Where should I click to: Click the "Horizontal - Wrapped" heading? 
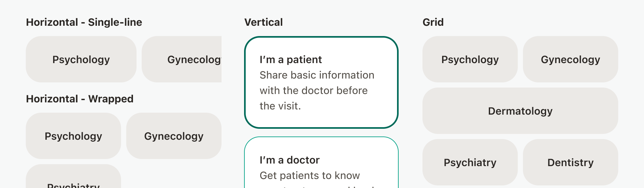pos(80,99)
